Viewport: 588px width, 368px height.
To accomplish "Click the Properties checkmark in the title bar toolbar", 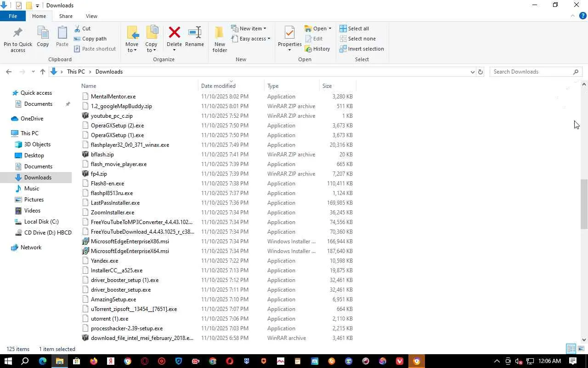I will click(x=19, y=6).
